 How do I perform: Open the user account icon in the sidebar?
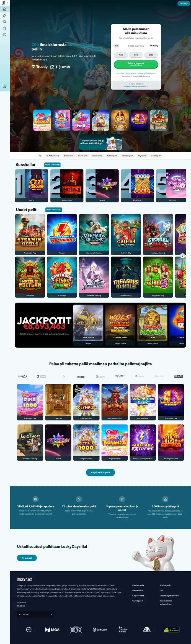[x=4, y=86]
